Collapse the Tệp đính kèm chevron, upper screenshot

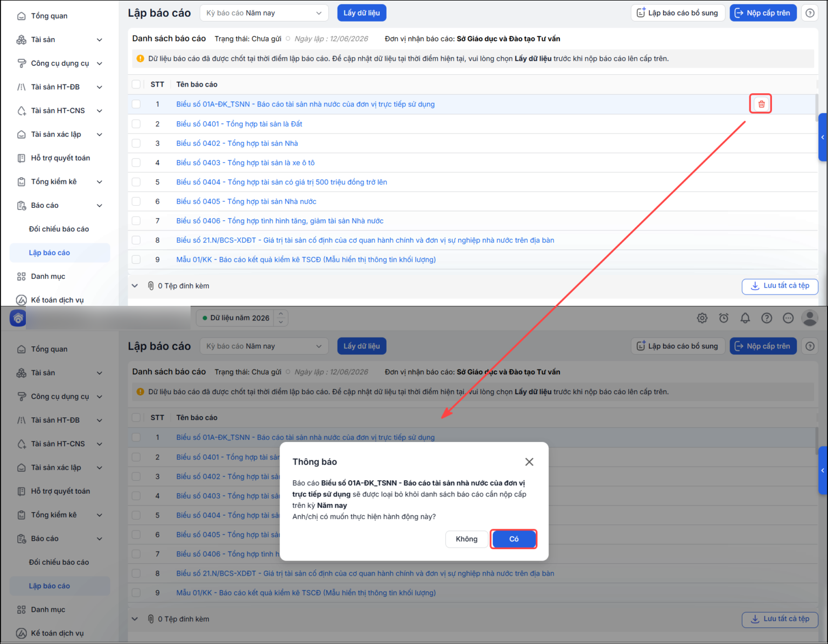point(135,286)
